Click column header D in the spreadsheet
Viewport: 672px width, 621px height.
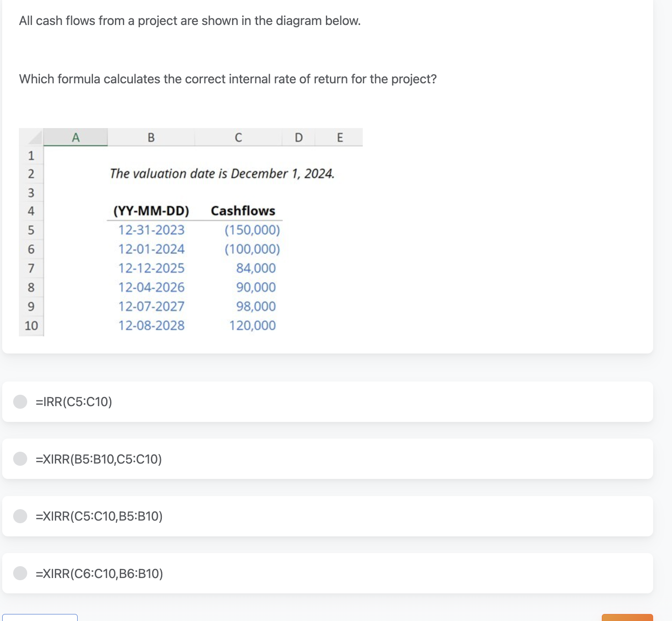[x=299, y=137]
